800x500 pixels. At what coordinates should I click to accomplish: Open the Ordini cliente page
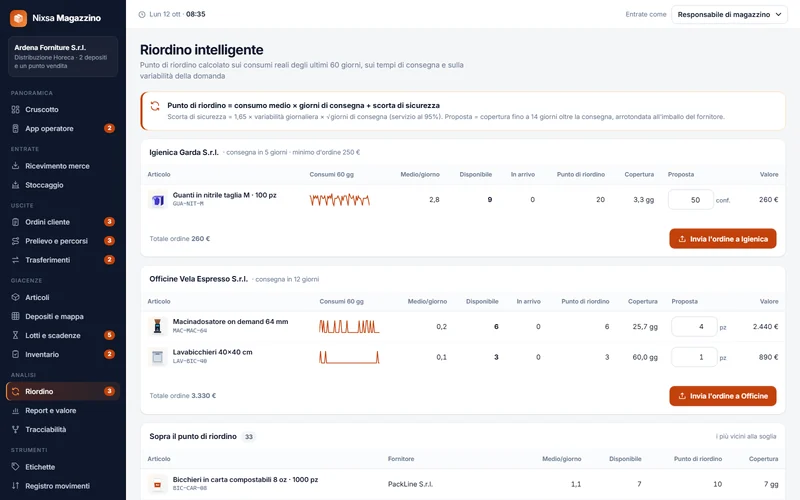point(63,222)
